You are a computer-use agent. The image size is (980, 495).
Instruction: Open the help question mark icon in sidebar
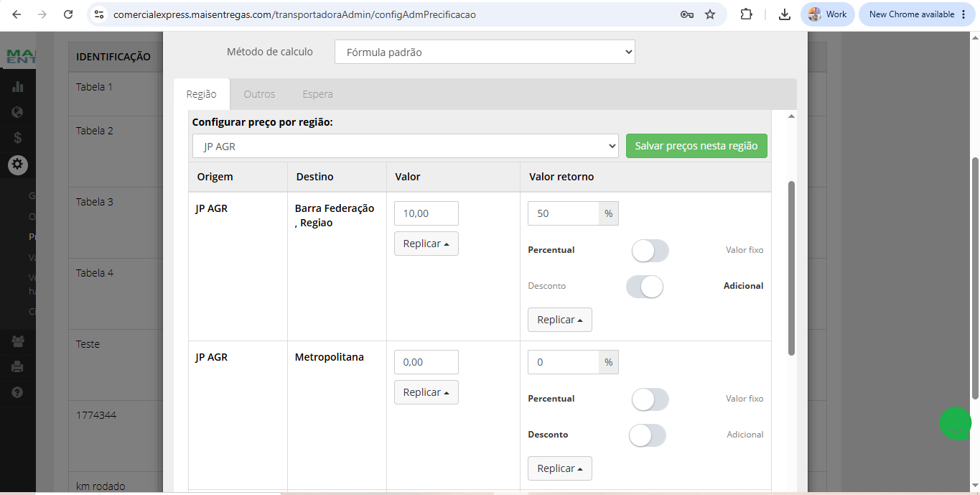tap(18, 392)
